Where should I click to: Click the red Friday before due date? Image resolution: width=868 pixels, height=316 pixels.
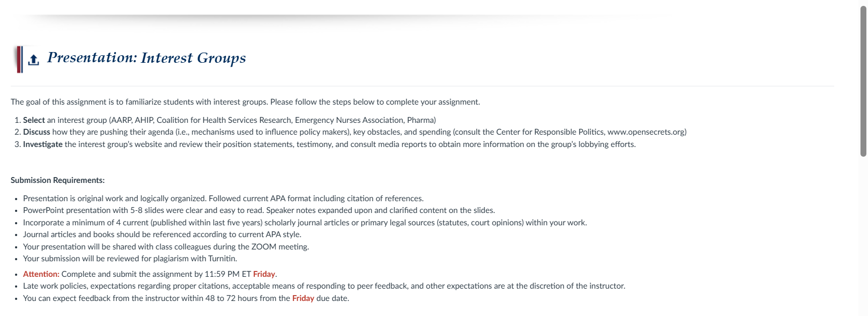[303, 298]
